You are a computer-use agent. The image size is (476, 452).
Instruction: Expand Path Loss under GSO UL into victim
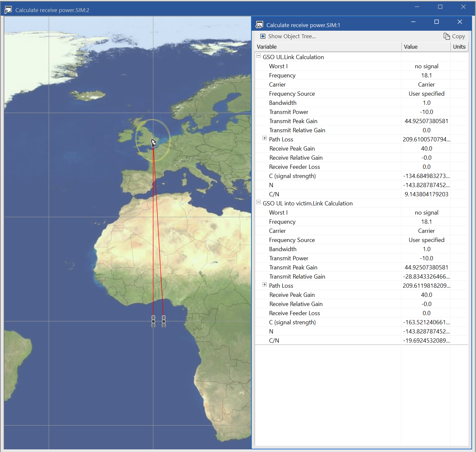coord(265,285)
